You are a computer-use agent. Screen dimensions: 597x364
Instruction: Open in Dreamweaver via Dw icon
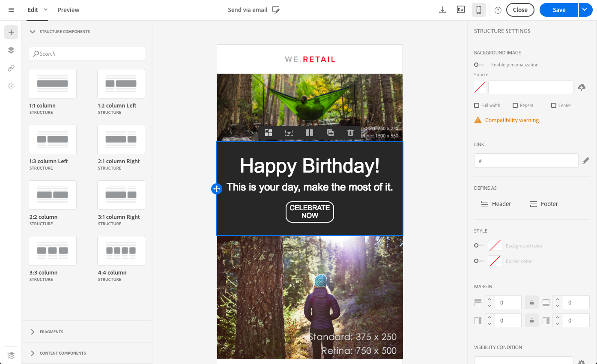[x=461, y=10]
